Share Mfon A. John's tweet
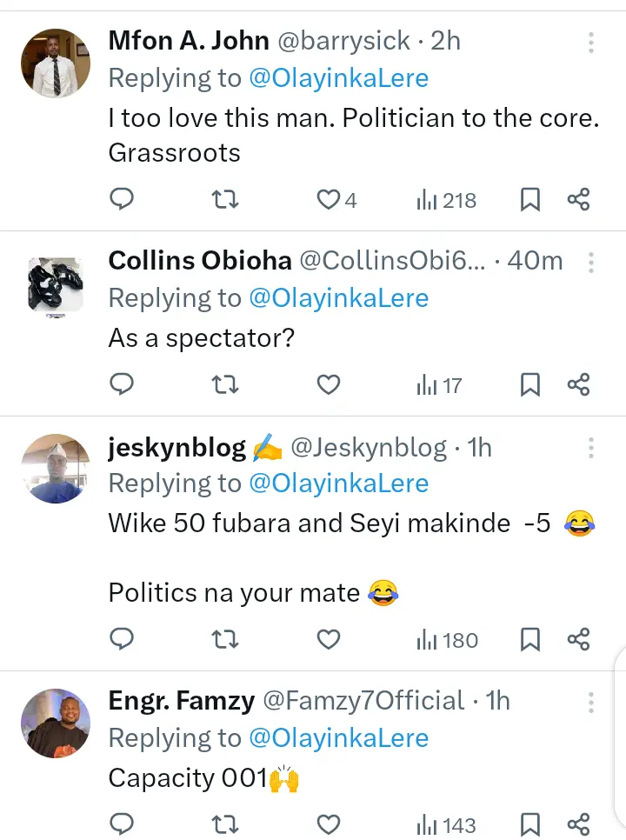 [579, 200]
